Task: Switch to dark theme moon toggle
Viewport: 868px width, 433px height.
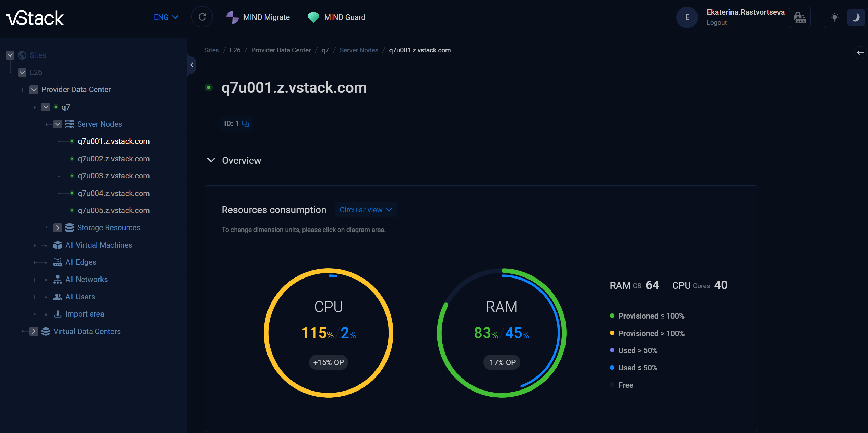Action: click(x=856, y=17)
